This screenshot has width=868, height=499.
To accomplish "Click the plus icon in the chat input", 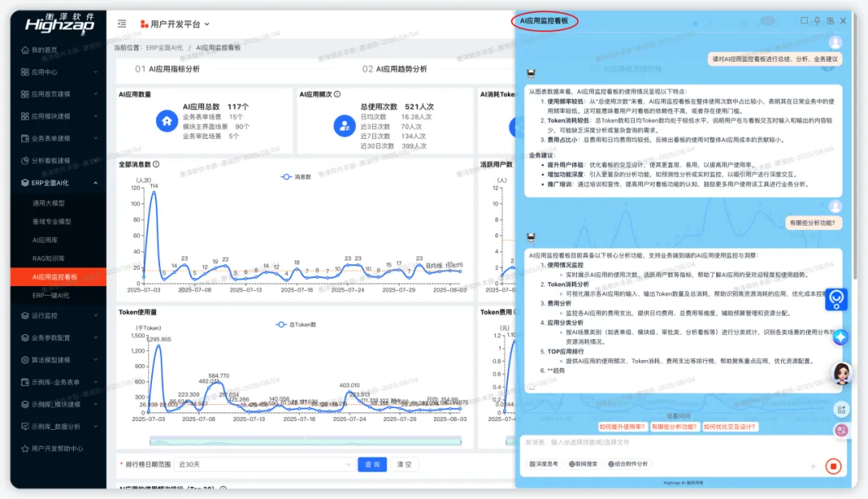I will (813, 464).
